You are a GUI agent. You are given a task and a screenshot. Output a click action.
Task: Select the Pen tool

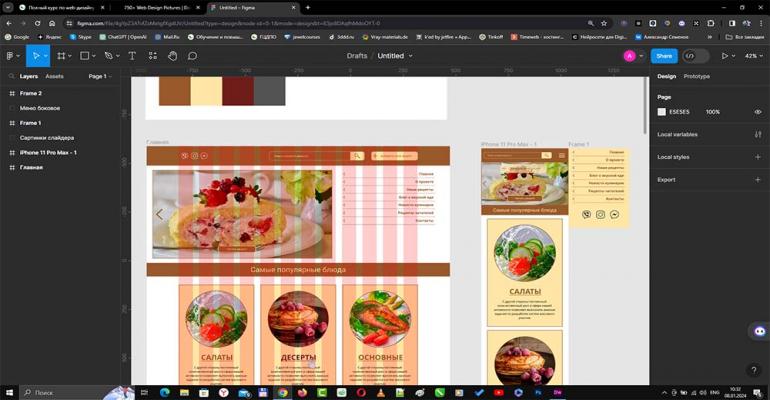109,56
